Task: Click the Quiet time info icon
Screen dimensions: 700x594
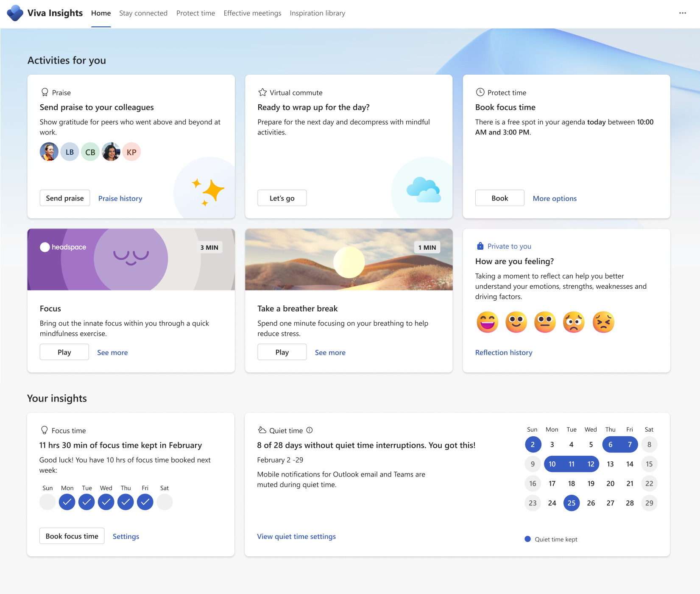Action: (x=310, y=430)
